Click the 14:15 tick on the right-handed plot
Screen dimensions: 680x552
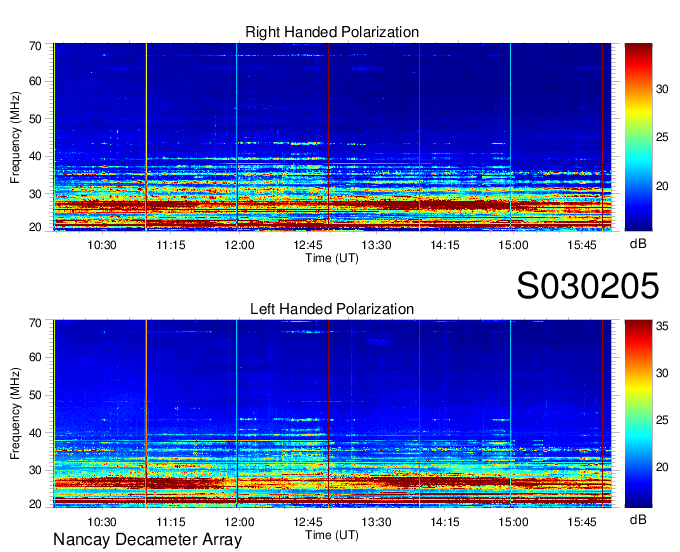click(445, 245)
